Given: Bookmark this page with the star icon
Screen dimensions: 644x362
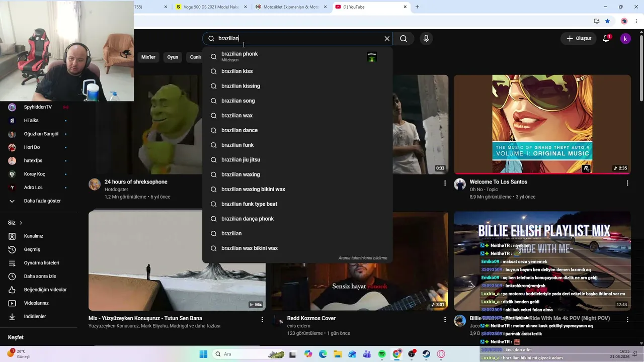Looking at the screenshot, I should coord(607,21).
